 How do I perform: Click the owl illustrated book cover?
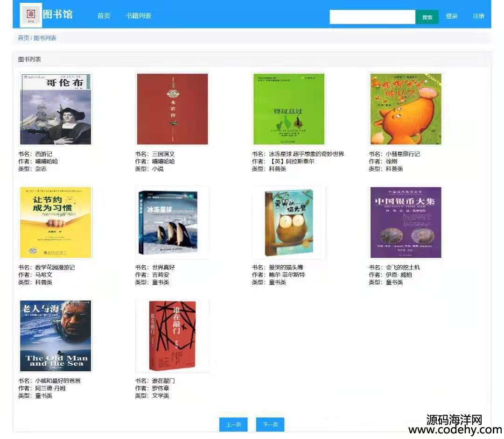tap(289, 223)
